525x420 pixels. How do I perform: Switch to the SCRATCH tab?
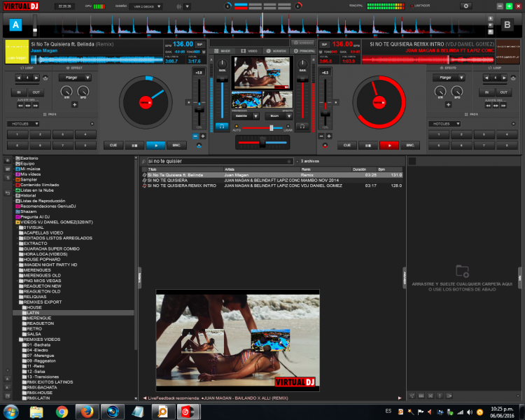click(276, 51)
